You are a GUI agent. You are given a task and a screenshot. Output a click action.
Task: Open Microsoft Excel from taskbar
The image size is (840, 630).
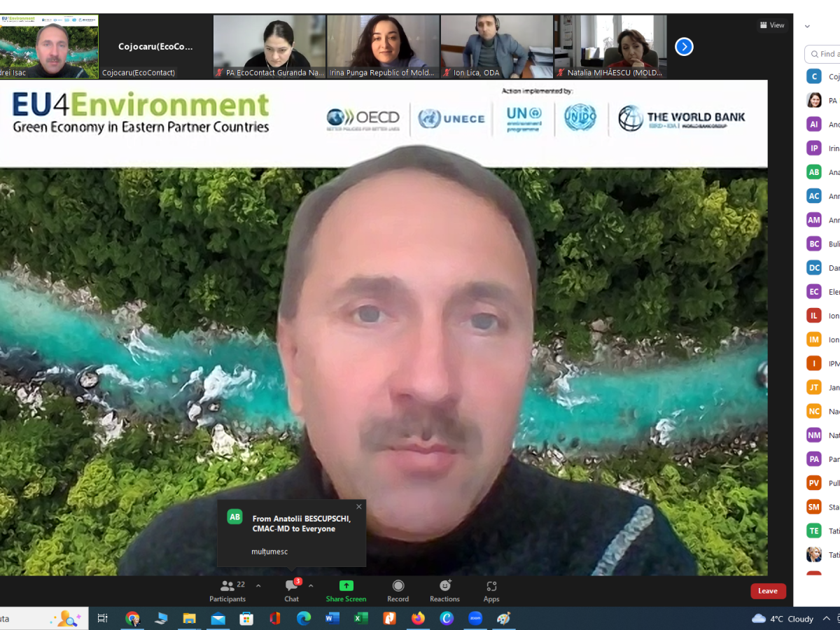[360, 619]
